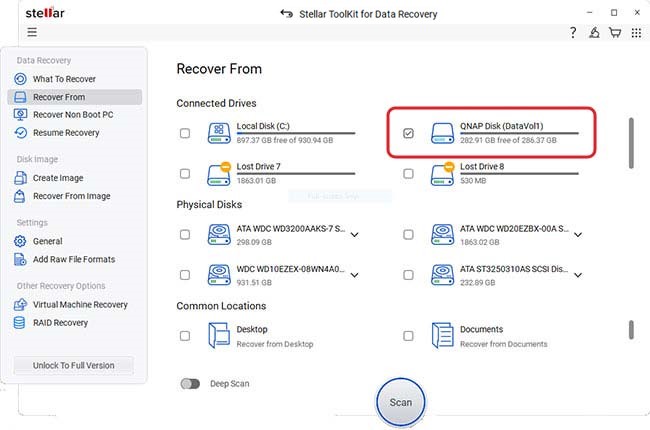Image resolution: width=650 pixels, height=430 pixels.
Task: Open the hamburger menu icon
Action: (x=32, y=32)
